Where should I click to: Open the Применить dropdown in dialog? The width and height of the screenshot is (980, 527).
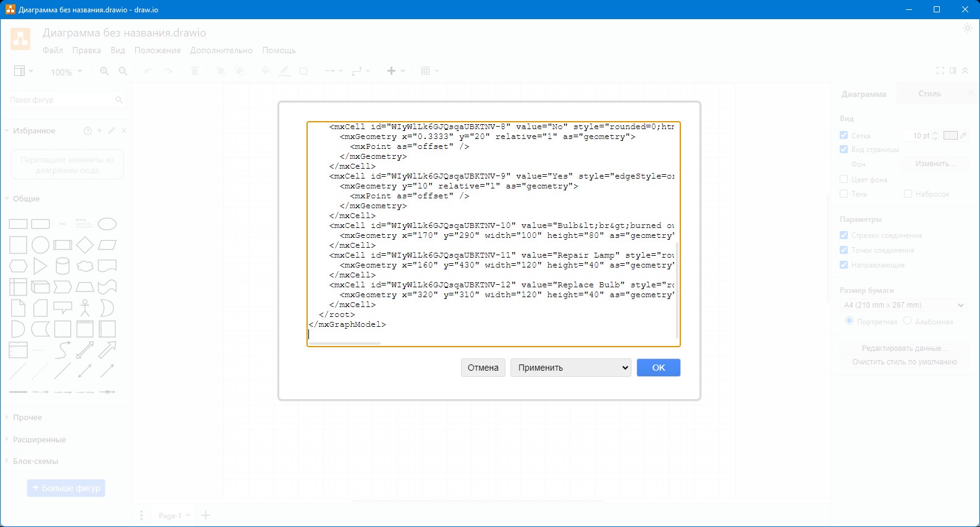coord(570,368)
